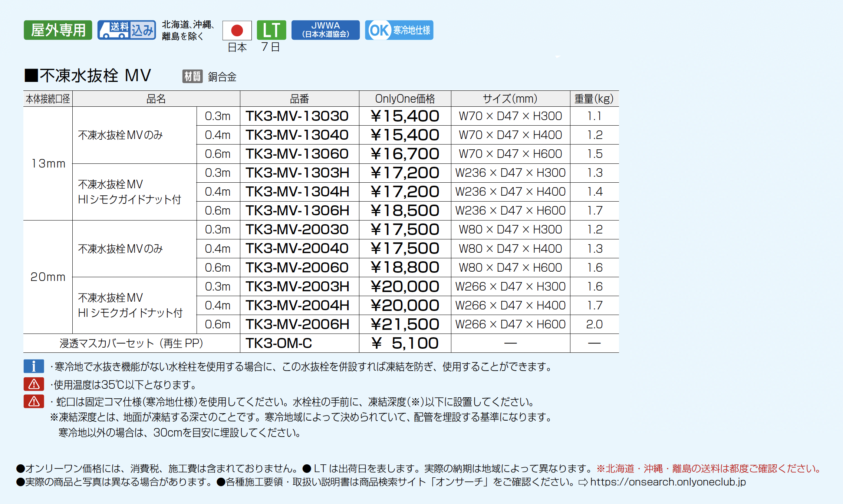This screenshot has height=504, width=843.
Task: Click the price ¥21,500
Action: click(x=405, y=324)
